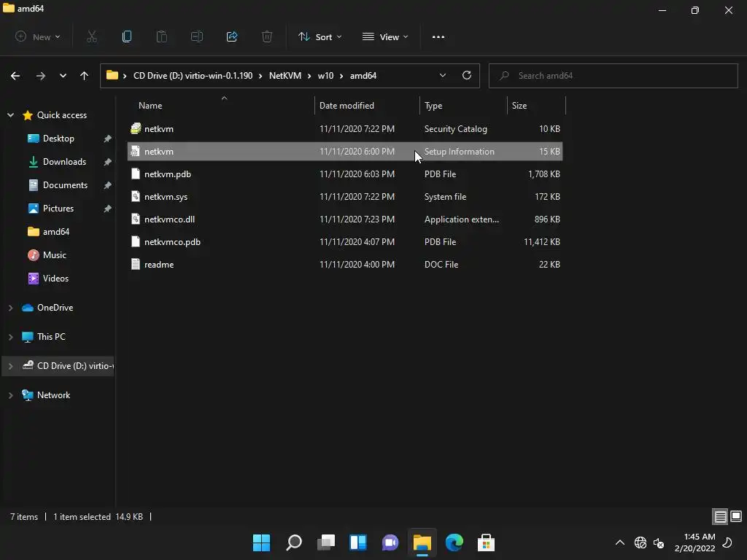Expand CD Drive (D:) tree node

coord(10,366)
